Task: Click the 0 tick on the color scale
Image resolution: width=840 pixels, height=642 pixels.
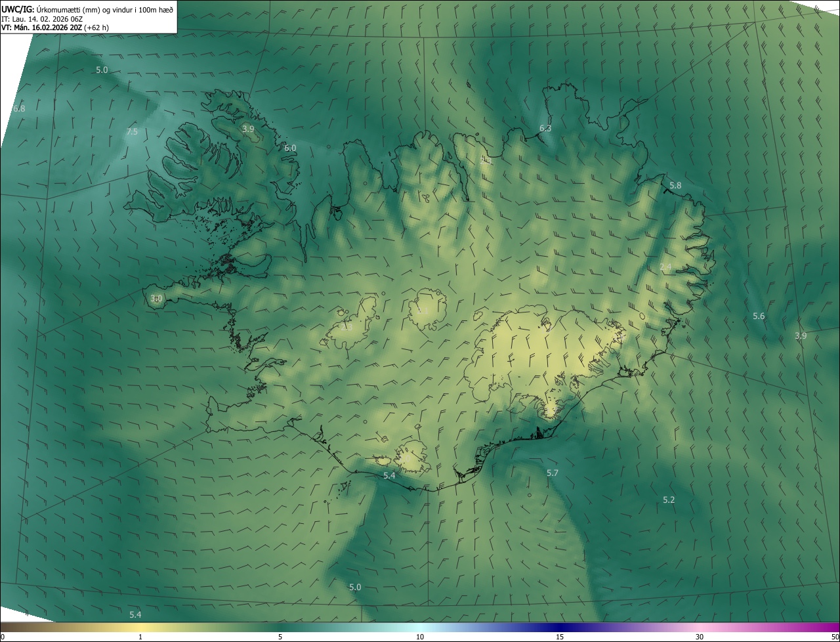Action: [x=3, y=637]
